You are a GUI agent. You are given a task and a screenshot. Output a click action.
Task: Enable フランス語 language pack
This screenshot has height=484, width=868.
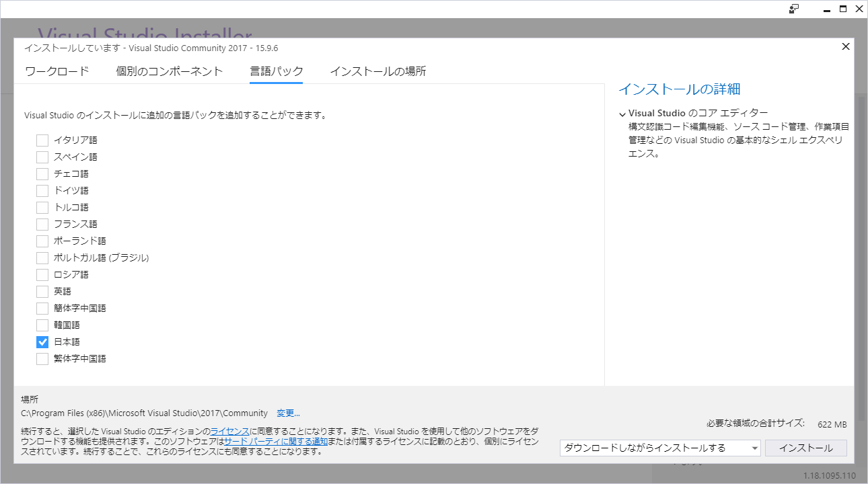point(42,224)
